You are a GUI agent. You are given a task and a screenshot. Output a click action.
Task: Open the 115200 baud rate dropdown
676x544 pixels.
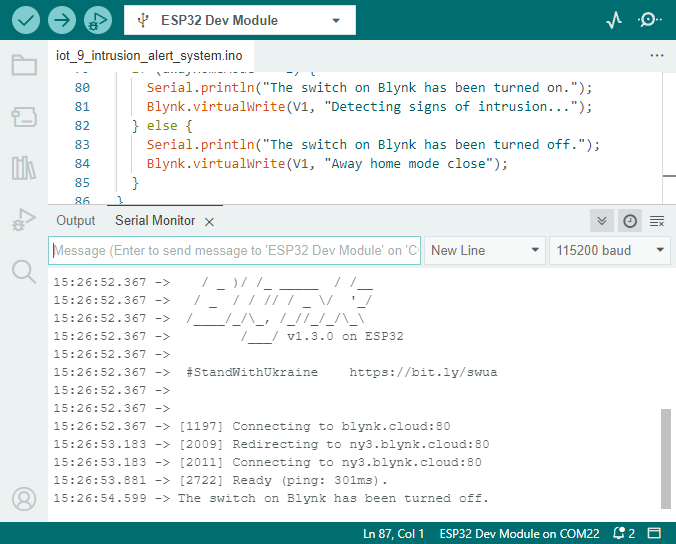coord(610,250)
